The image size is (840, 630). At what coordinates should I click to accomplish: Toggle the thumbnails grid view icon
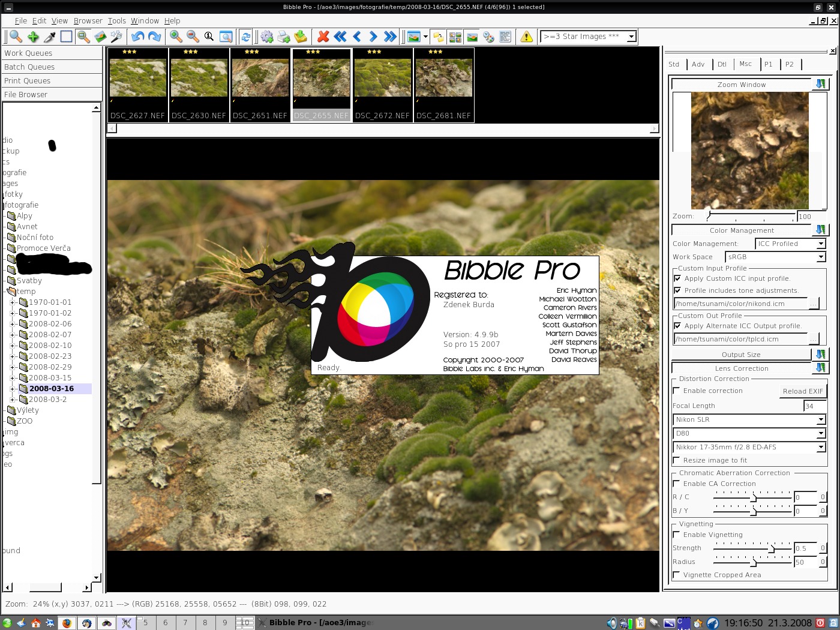tap(455, 37)
